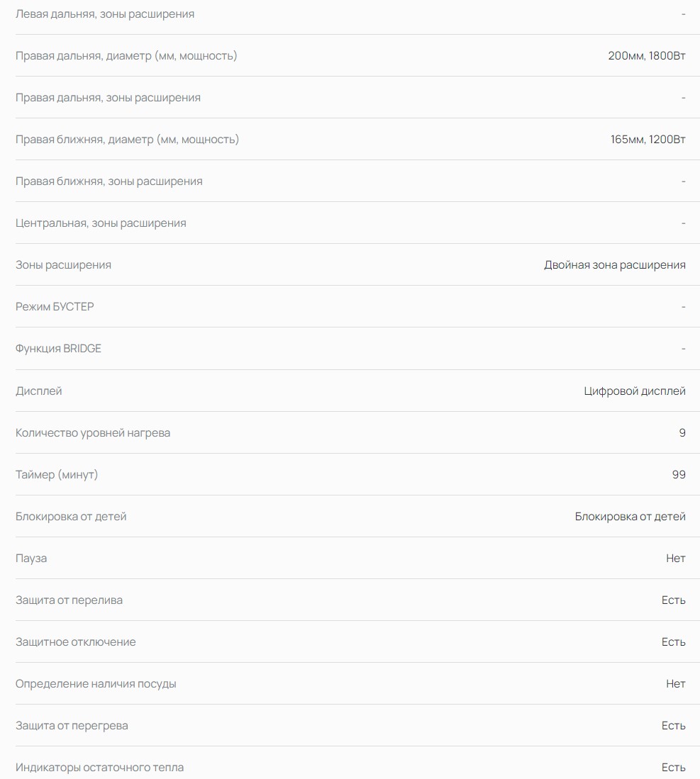The height and width of the screenshot is (779, 700).
Task: Click the 'Функция BRIDGE' label
Action: tap(58, 348)
